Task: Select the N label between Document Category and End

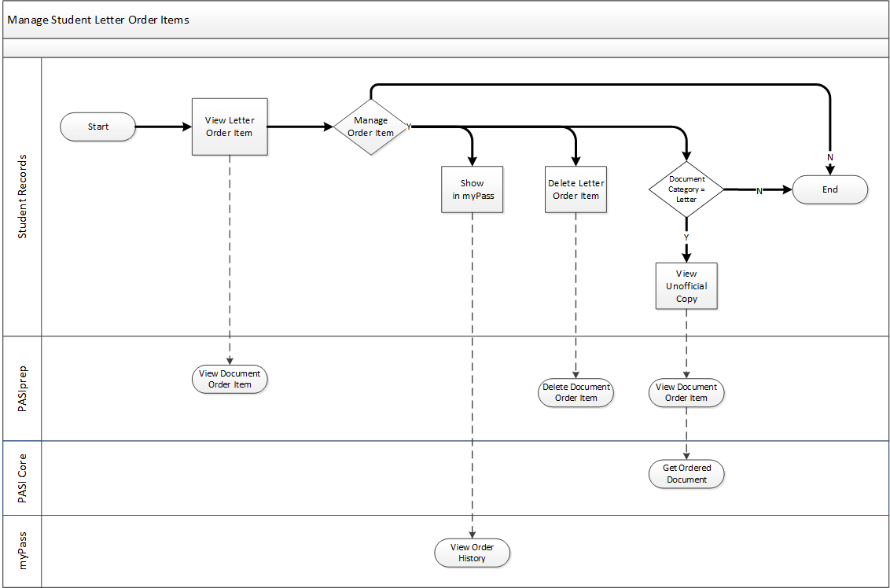Action: tap(759, 191)
